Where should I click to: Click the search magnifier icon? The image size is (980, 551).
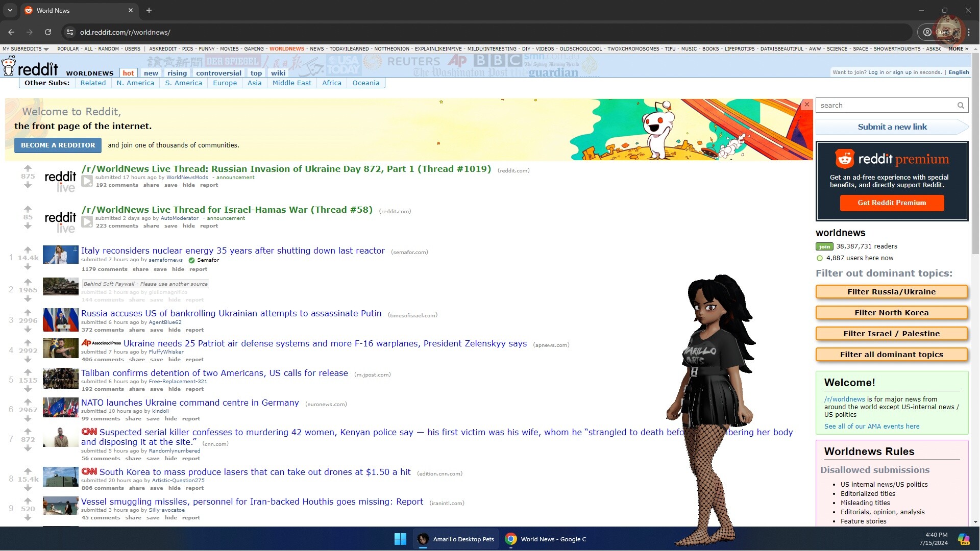[961, 105]
